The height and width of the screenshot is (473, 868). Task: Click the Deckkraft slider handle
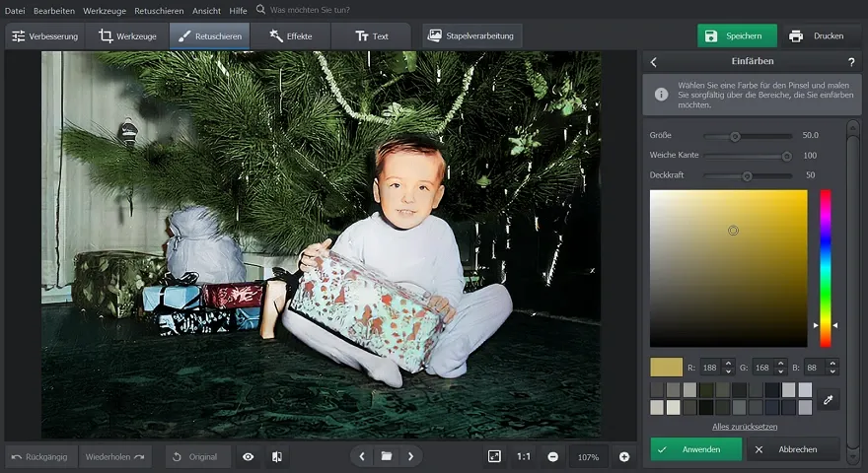tap(747, 175)
